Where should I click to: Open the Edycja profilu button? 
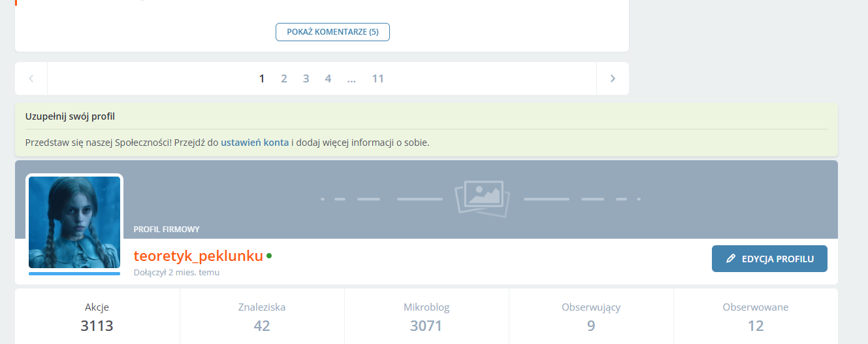pos(769,258)
